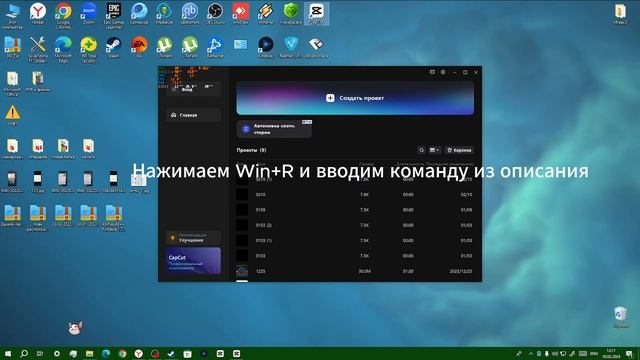Open Task View on the taskbar

40,353
